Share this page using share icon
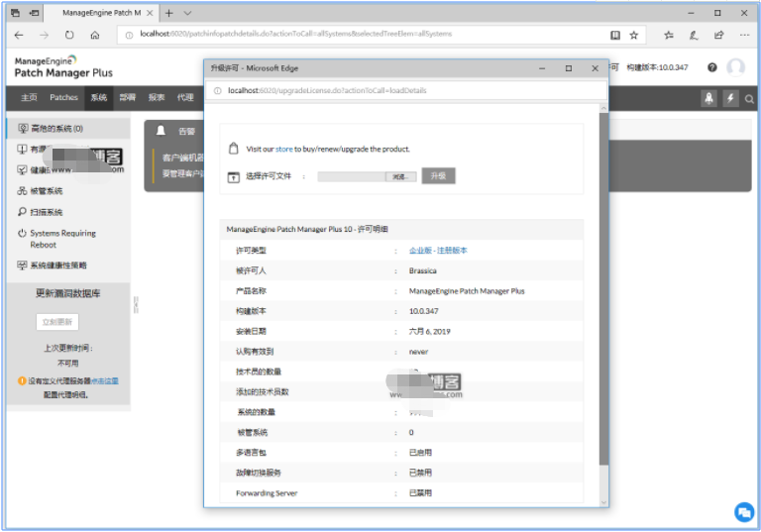 point(718,35)
